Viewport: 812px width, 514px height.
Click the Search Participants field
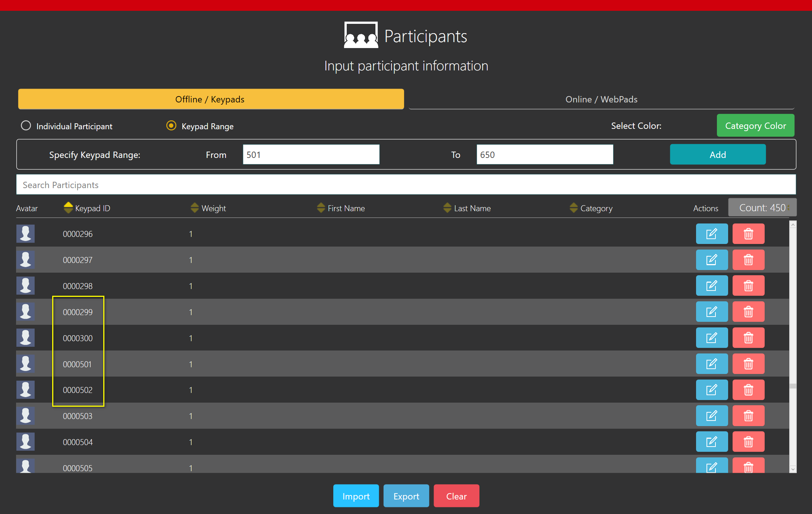tap(406, 185)
